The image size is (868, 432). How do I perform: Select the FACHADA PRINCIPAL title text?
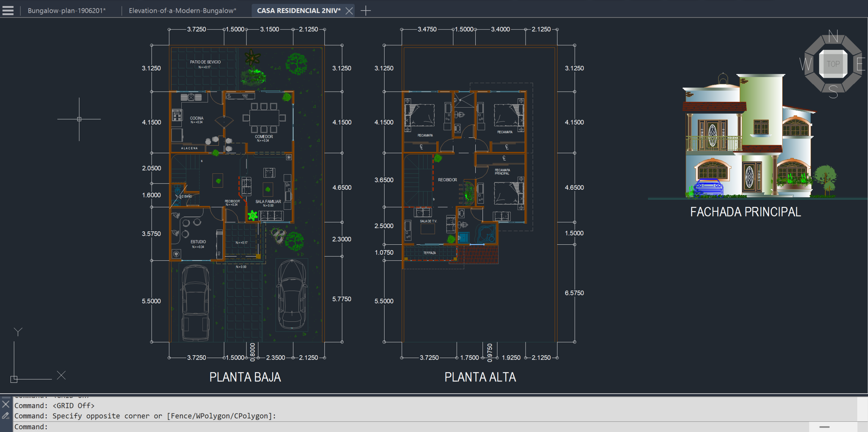tap(746, 212)
